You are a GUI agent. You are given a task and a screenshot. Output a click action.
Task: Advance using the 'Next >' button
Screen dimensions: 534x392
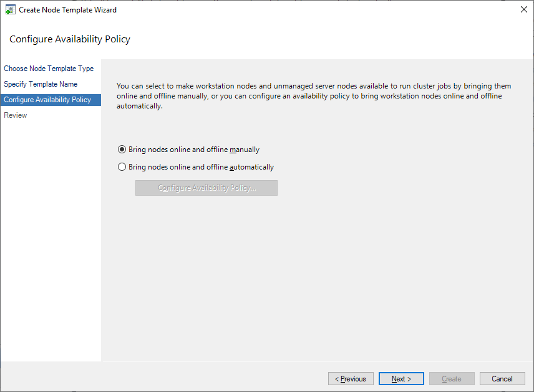coord(401,378)
